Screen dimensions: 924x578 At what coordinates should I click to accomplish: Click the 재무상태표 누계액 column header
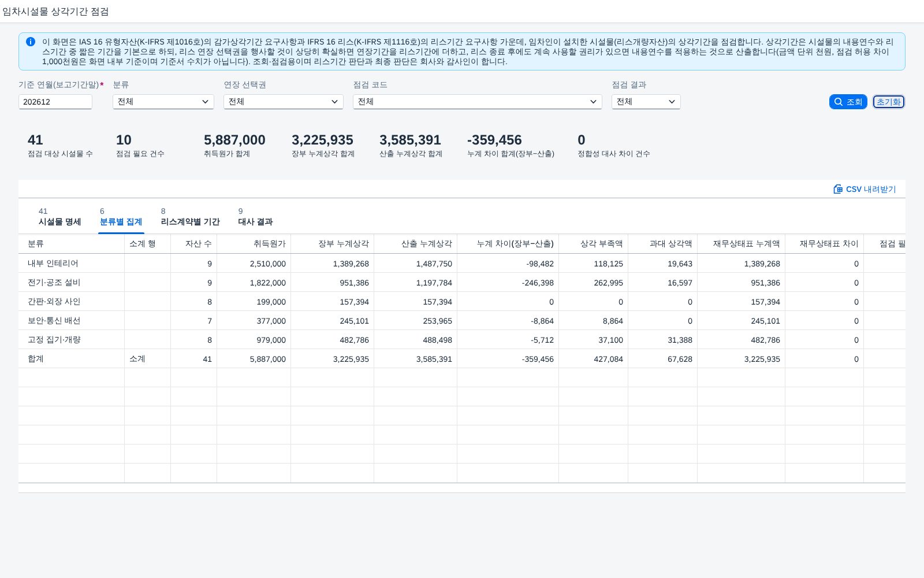coord(742,244)
